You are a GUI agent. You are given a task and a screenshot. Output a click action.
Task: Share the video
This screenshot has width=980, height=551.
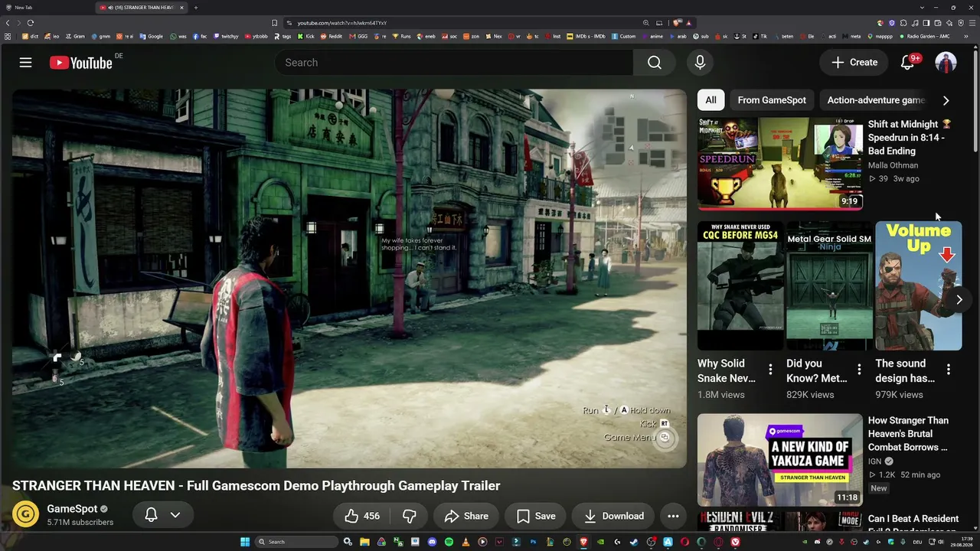tap(466, 516)
